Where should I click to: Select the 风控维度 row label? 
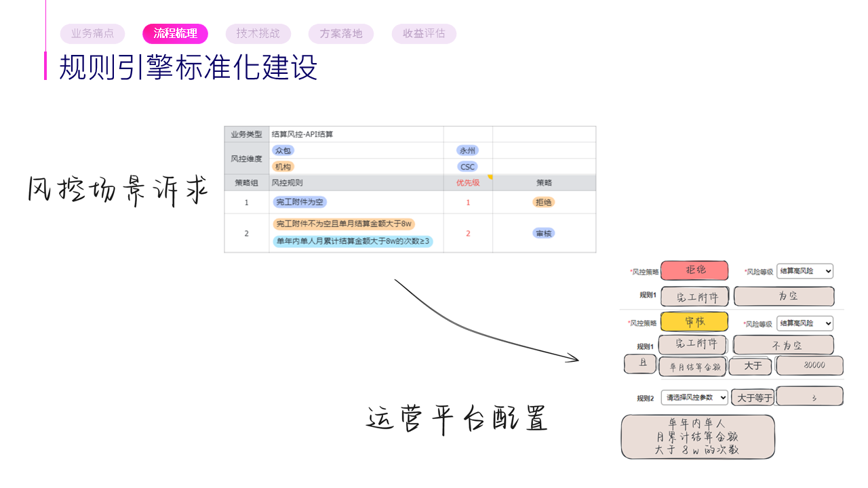pyautogui.click(x=247, y=159)
